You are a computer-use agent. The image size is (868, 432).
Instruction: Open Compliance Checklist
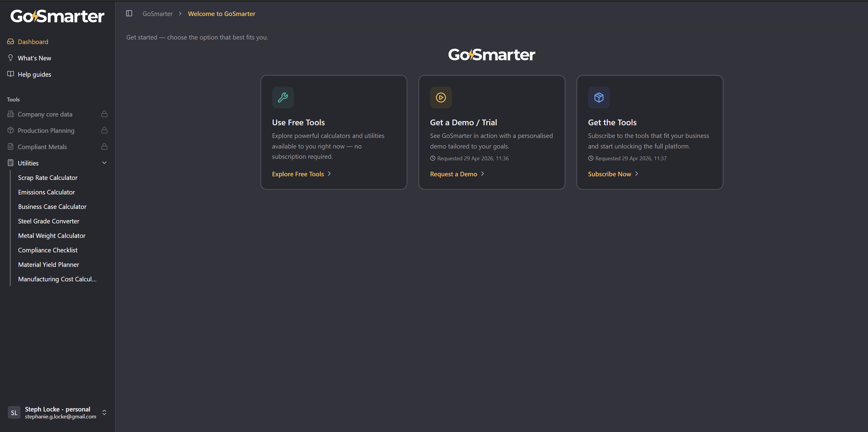[48, 250]
